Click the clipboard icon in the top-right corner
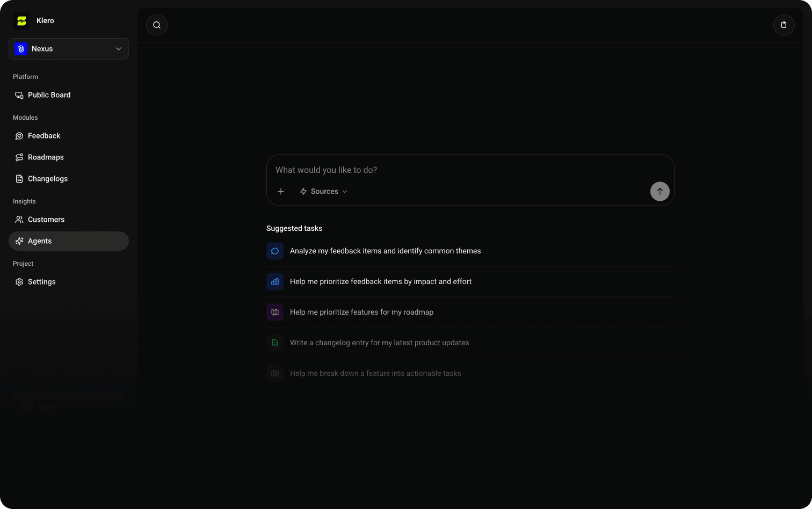Viewport: 812px width, 509px height. (x=784, y=25)
